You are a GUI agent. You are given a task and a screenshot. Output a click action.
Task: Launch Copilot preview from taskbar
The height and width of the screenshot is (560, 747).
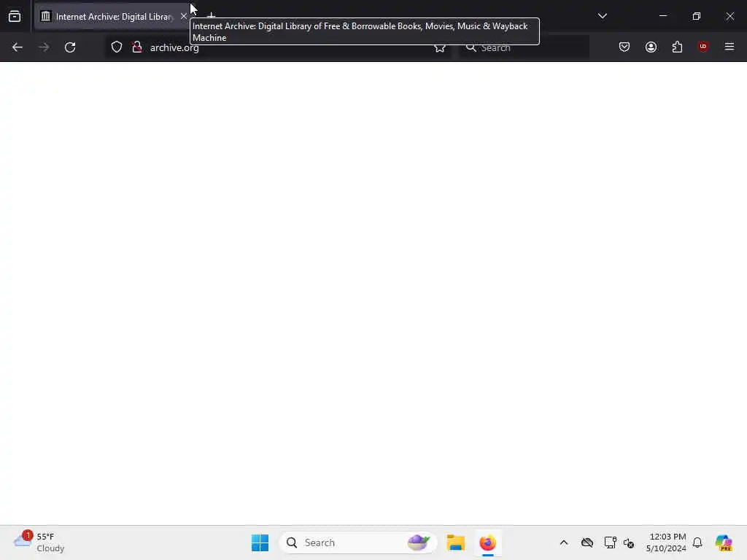tap(724, 542)
